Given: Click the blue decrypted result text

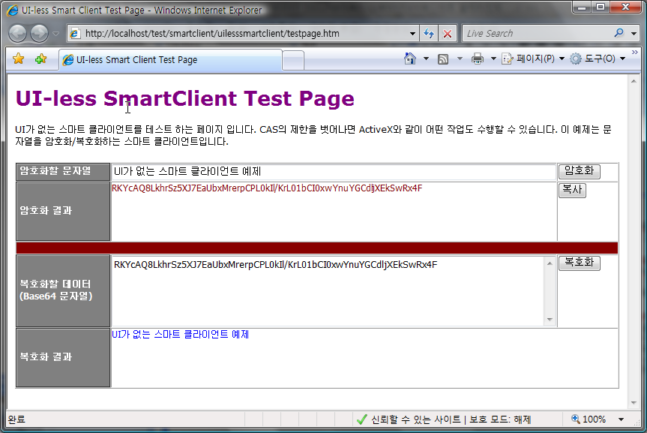Looking at the screenshot, I should click(180, 334).
